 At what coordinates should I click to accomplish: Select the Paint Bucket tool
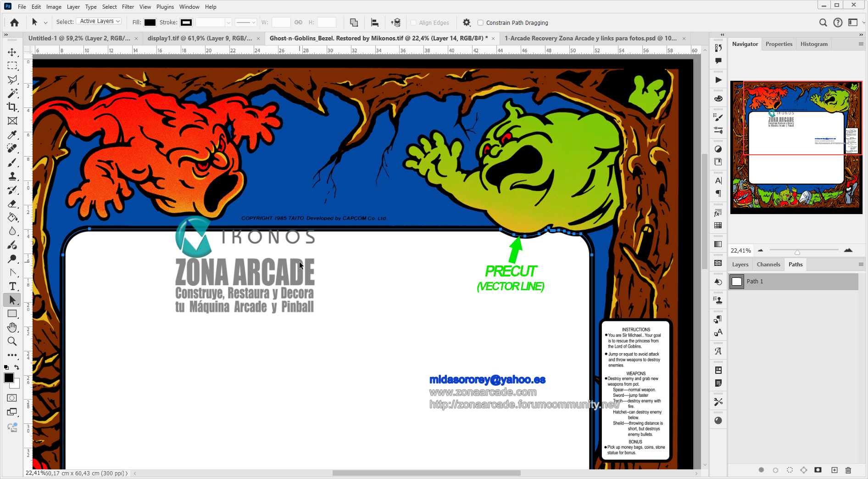pyautogui.click(x=12, y=218)
